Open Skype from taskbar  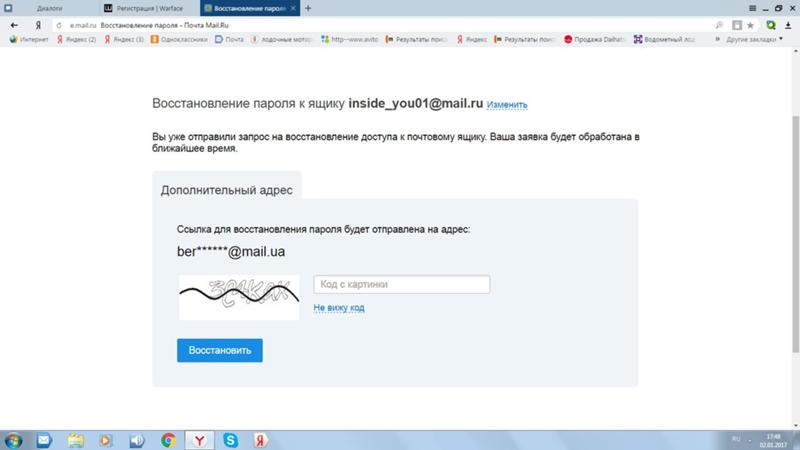coord(231,440)
